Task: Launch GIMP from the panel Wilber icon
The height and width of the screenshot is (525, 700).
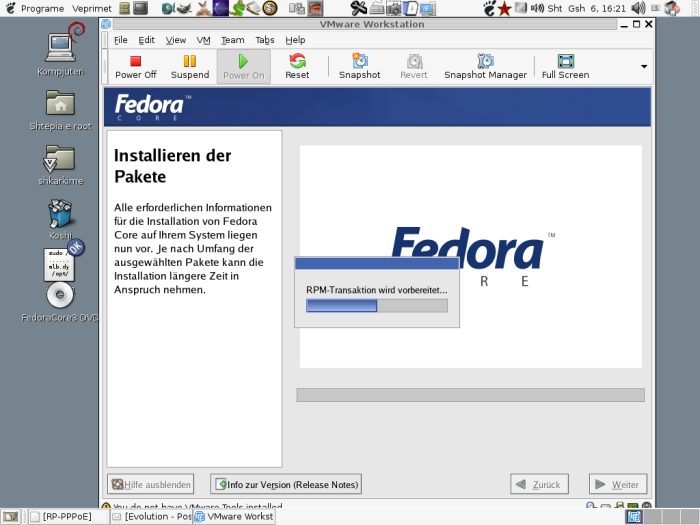Action: [x=184, y=8]
